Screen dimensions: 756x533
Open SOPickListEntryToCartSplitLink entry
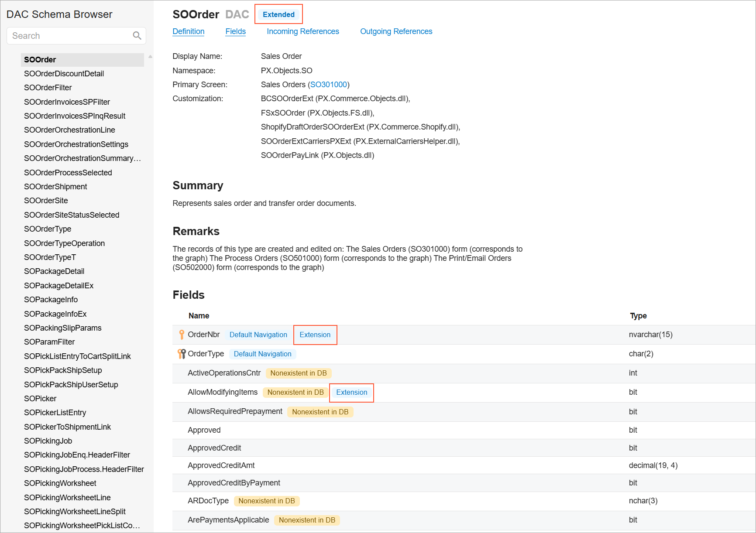pyautogui.click(x=78, y=356)
